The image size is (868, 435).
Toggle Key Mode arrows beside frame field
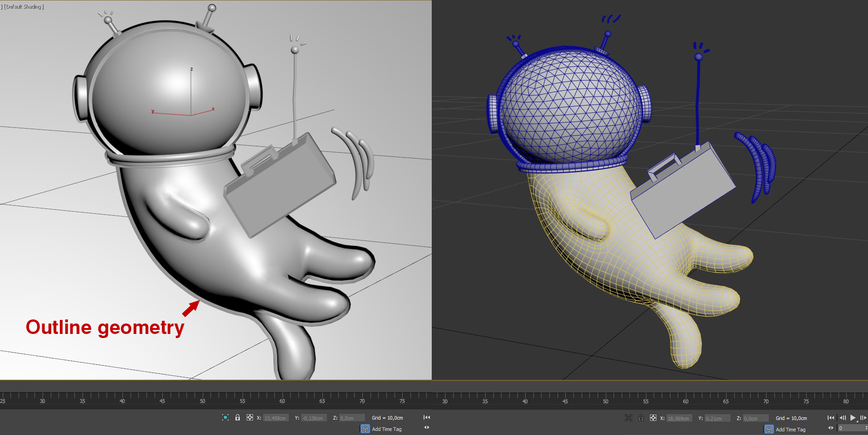click(x=831, y=428)
